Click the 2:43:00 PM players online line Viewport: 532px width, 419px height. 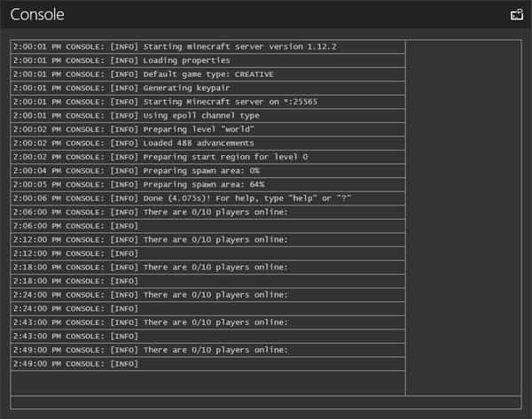tap(208, 322)
